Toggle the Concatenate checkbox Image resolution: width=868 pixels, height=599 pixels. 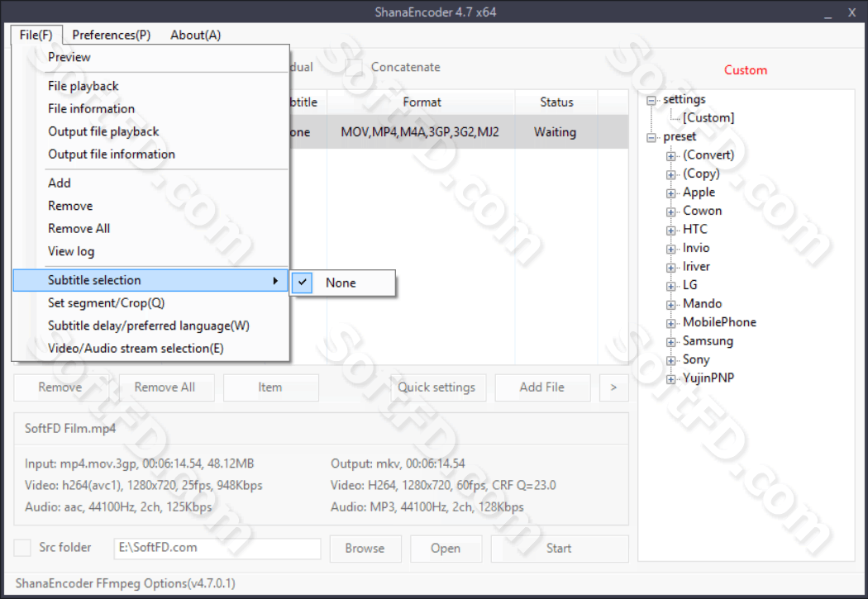pyautogui.click(x=354, y=68)
